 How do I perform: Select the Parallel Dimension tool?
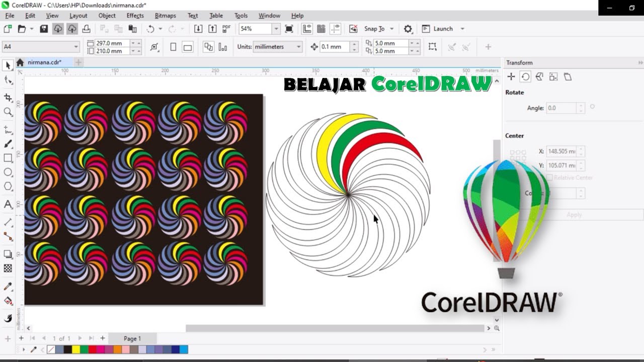coord(8,222)
